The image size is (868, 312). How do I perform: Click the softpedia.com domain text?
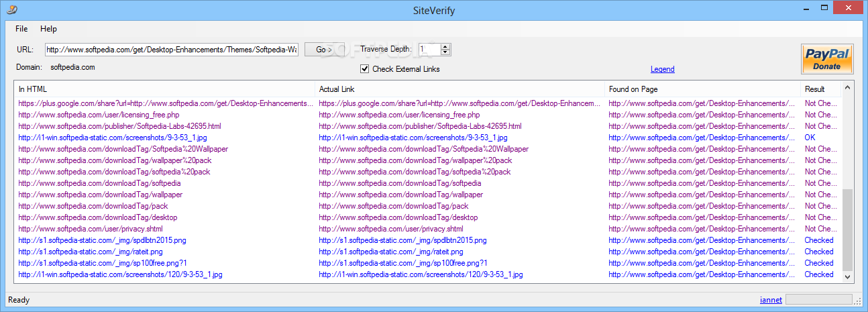click(x=72, y=67)
